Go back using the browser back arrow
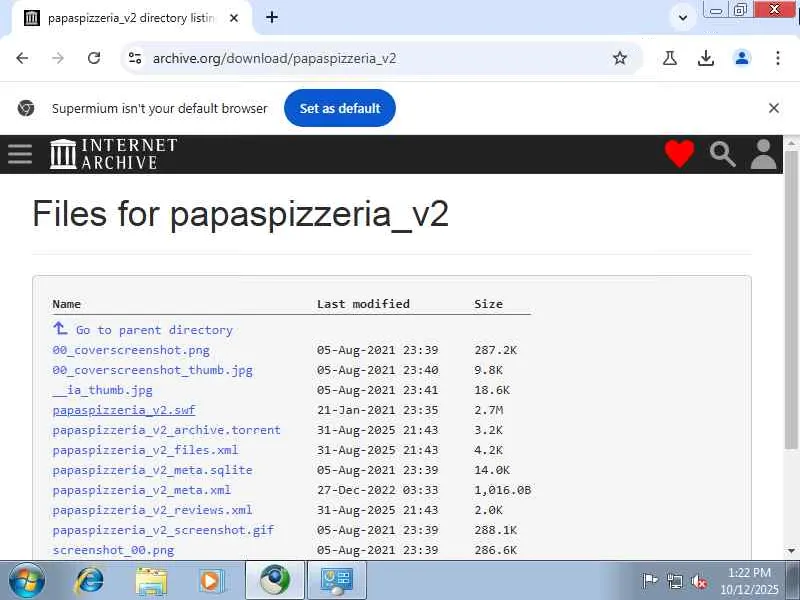The image size is (800, 600). (22, 58)
